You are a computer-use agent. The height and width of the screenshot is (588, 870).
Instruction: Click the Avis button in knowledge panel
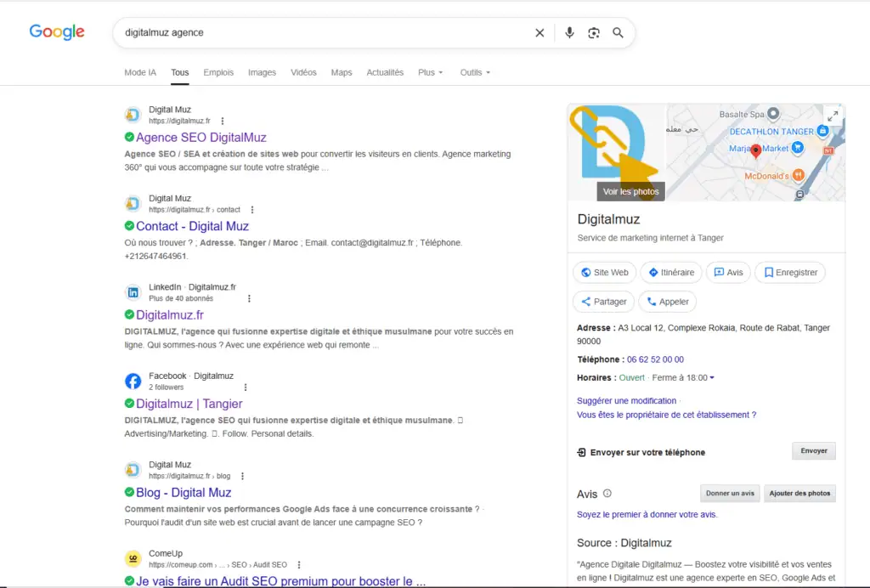[728, 273]
